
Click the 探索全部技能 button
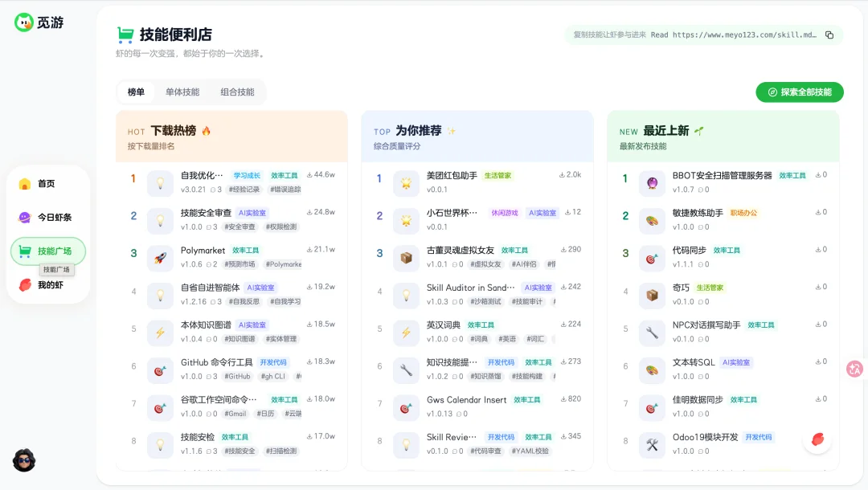pyautogui.click(x=800, y=92)
